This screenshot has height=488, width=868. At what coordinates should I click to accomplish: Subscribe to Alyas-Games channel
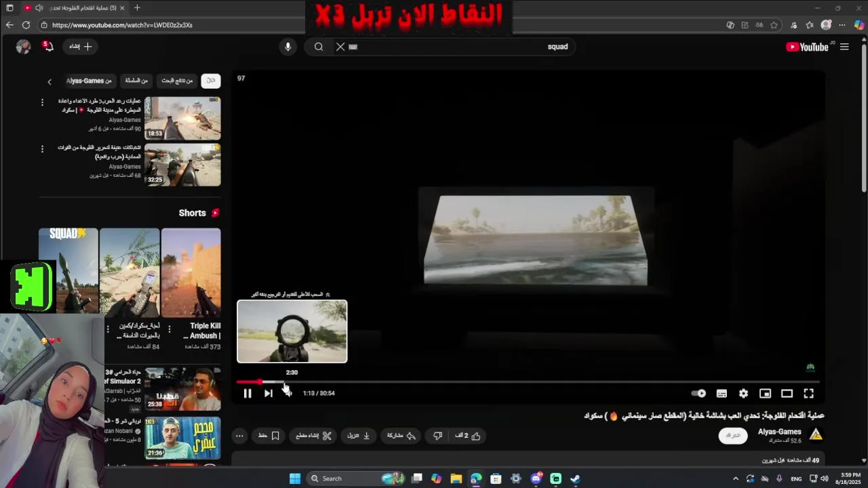[733, 435]
